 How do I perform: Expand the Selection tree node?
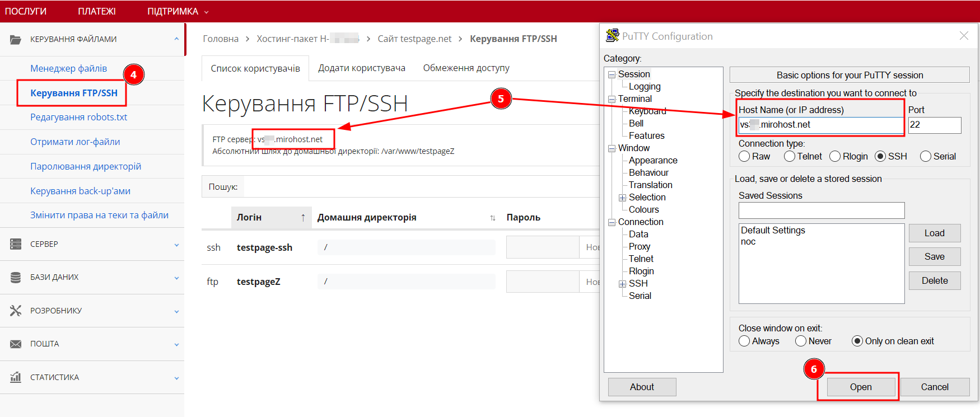(x=622, y=198)
